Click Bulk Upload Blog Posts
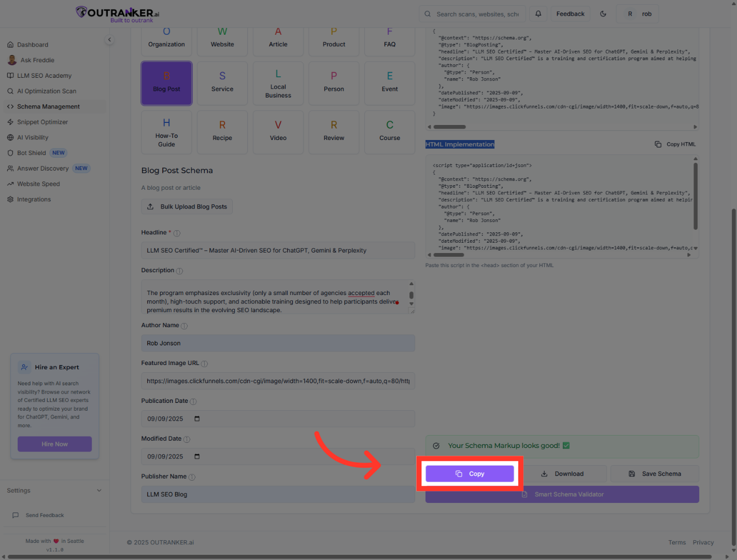 click(187, 206)
